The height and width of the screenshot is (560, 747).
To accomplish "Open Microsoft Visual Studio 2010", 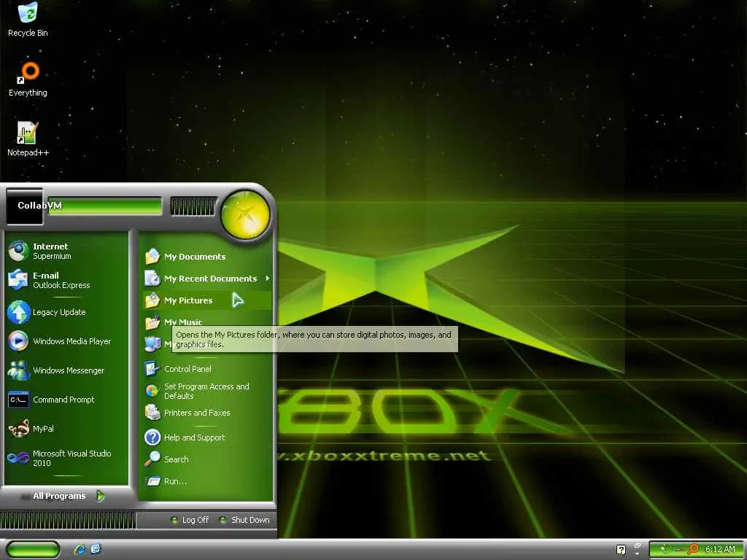I will tap(66, 458).
